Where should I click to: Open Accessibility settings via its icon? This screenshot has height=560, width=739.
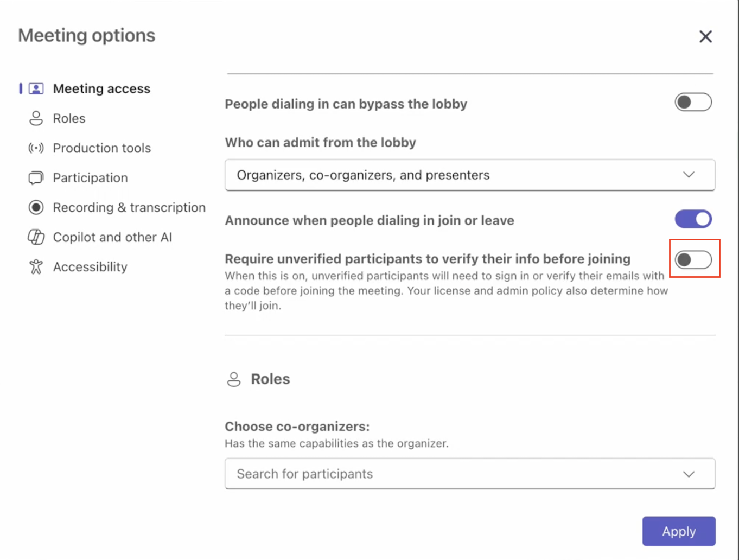35,266
